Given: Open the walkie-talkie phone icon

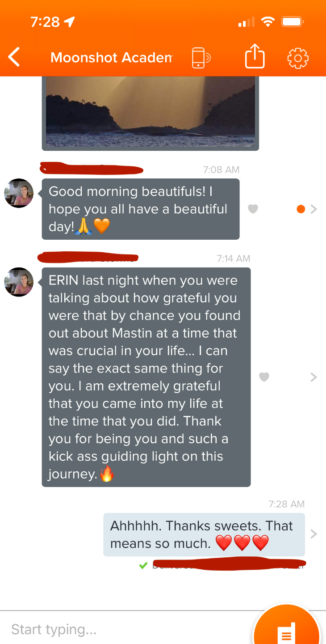Looking at the screenshot, I should click(201, 58).
